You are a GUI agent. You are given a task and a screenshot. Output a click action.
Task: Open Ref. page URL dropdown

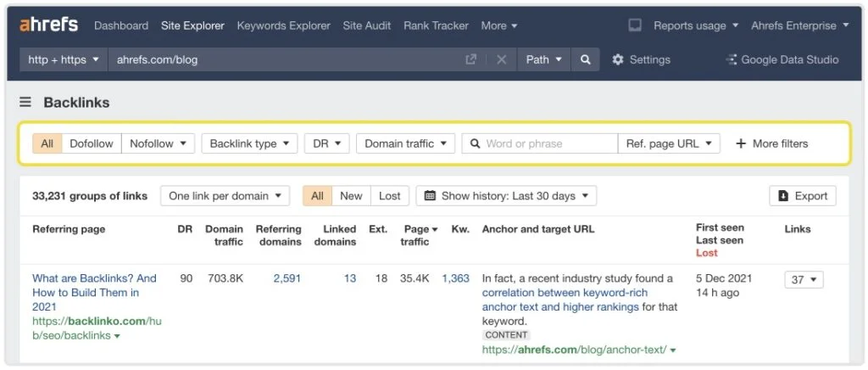[669, 143]
